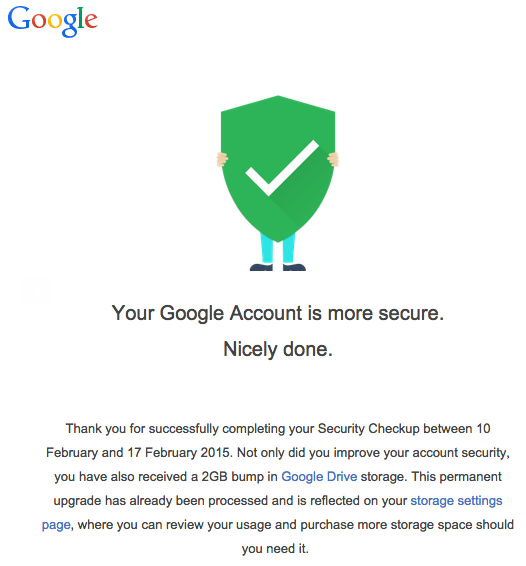Click the red letter e in the logo
This screenshot has width=526, height=566.
pyautogui.click(x=92, y=21)
